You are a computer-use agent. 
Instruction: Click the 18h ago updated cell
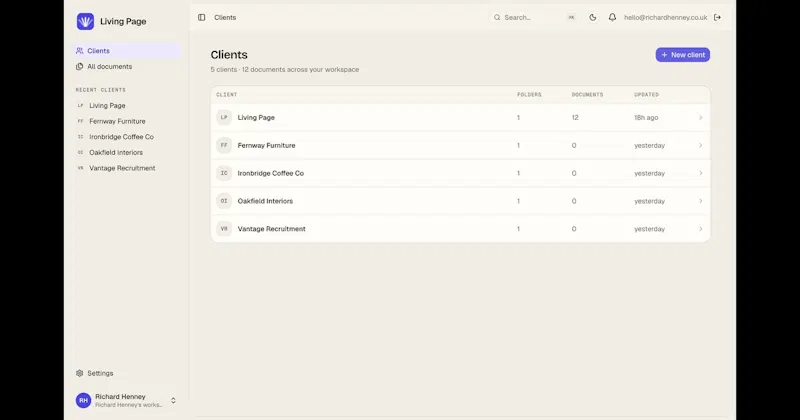pos(646,117)
